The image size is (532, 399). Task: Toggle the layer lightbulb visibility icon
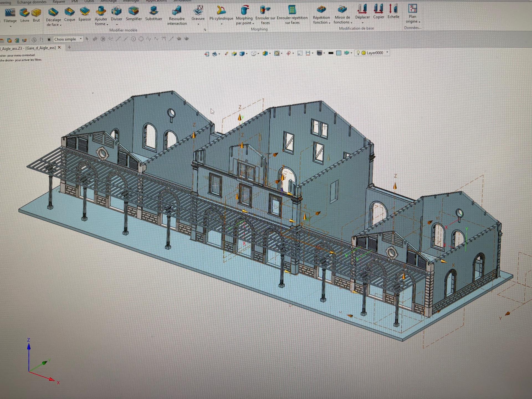click(x=358, y=53)
